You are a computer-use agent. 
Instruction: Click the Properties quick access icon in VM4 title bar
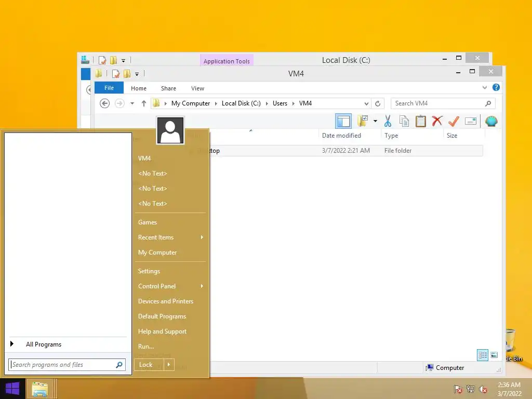pyautogui.click(x=116, y=74)
